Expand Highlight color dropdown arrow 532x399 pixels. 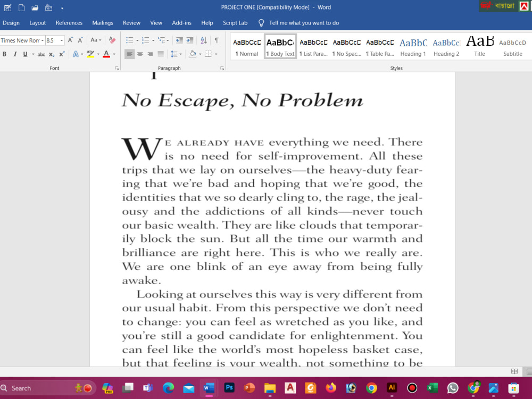coord(98,54)
